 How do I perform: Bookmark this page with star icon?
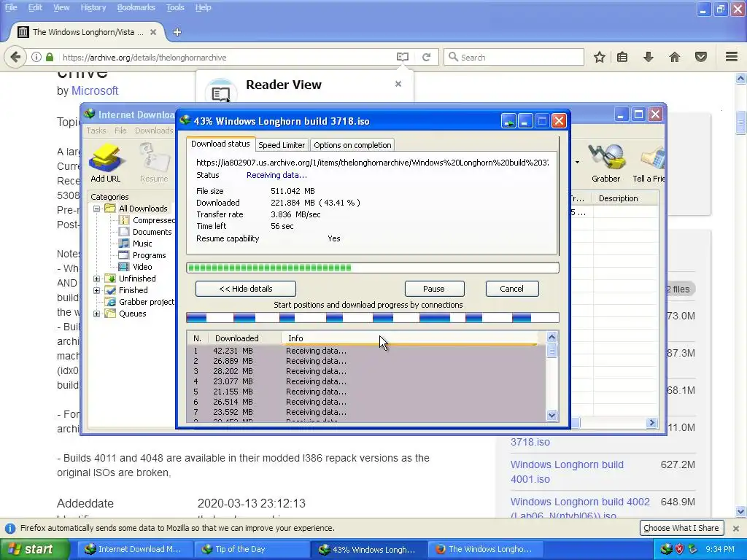tap(600, 57)
